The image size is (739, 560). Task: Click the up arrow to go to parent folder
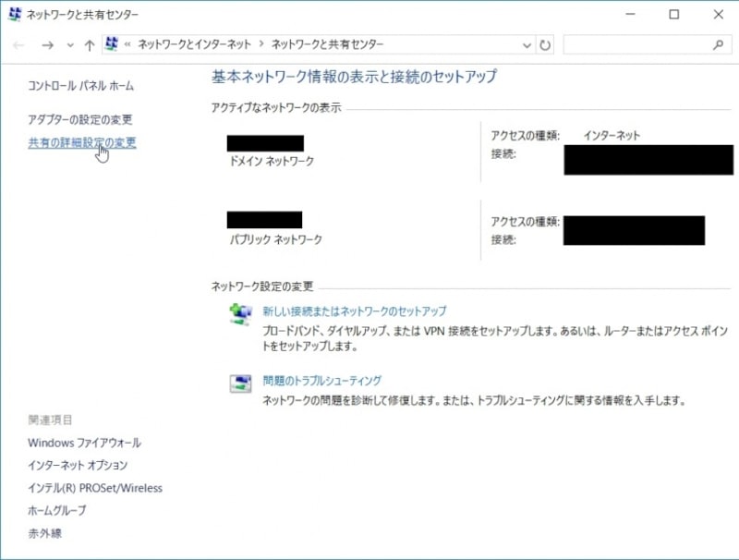click(89, 43)
